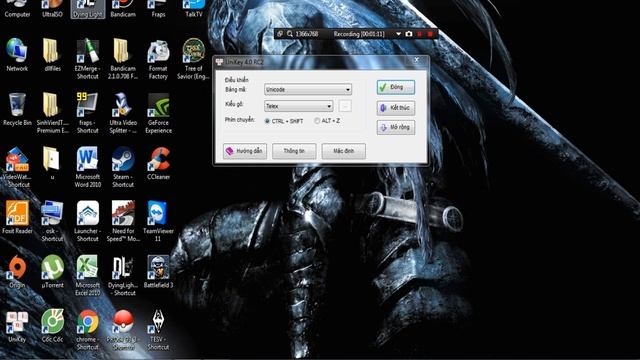Click the camera screenshot icon in recording bar

409,34
